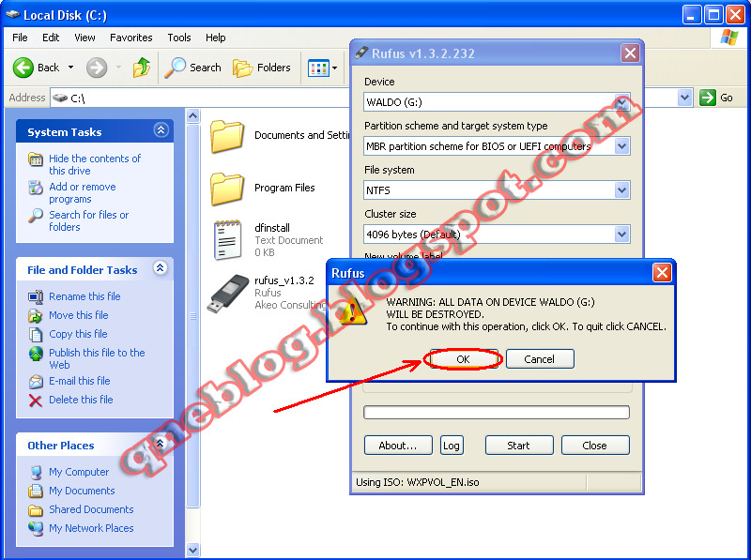Screen dimensions: 751x560
Task: Click Search for files or folders
Action: [88, 221]
